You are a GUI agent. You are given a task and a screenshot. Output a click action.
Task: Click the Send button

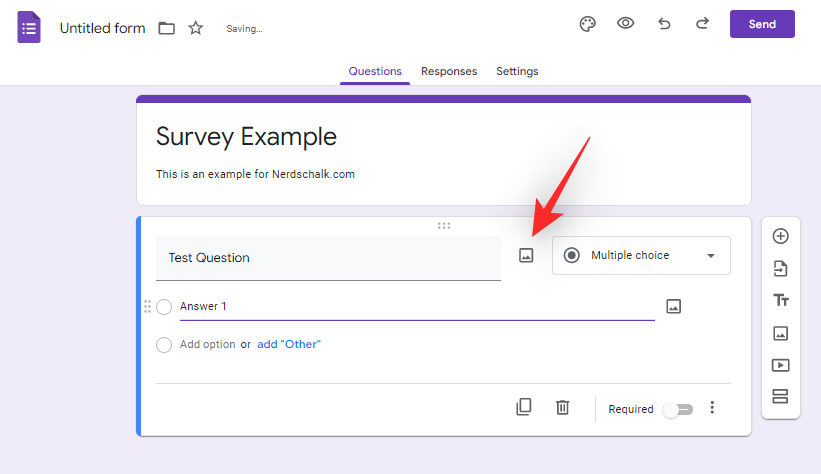click(762, 24)
